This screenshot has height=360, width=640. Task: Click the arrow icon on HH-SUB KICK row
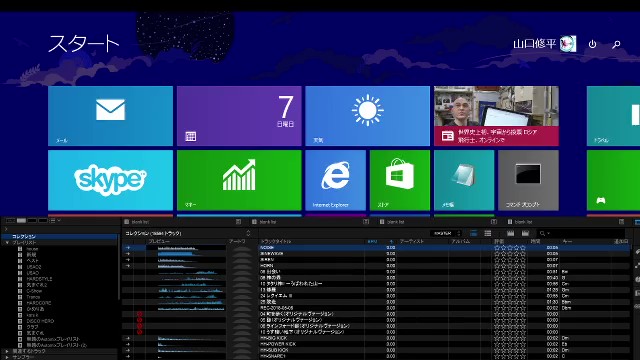[128, 350]
